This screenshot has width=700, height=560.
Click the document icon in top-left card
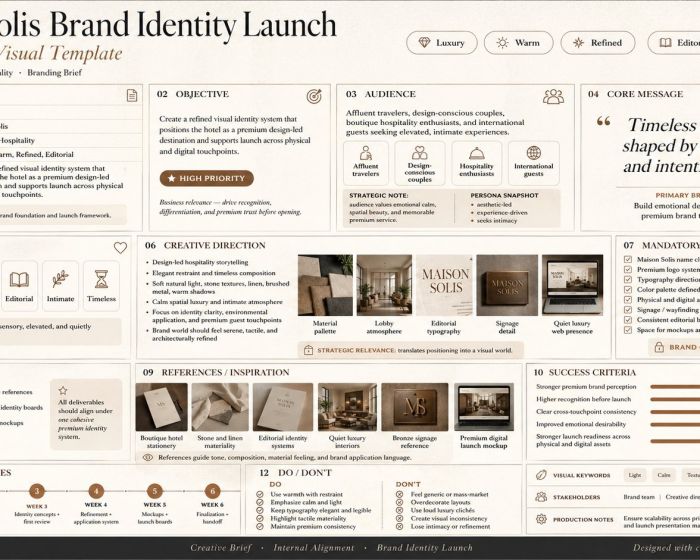(132, 95)
